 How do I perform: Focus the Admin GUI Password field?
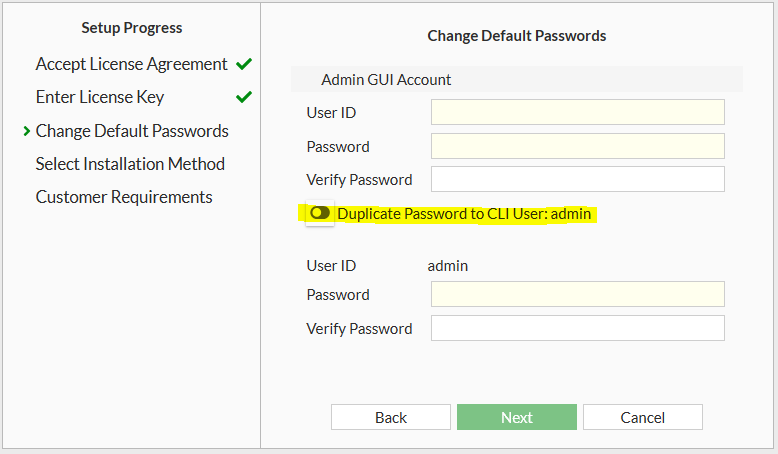point(577,146)
